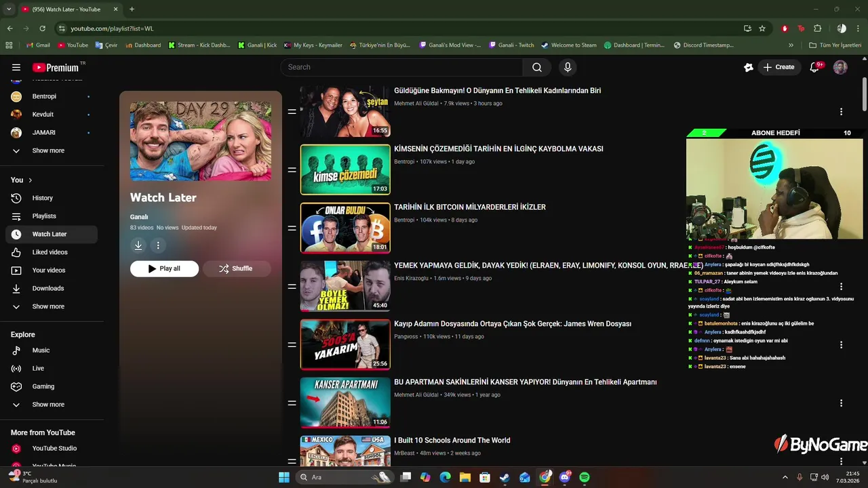Show hidden system tray icons
Screen dimensions: 868x488
(x=785, y=477)
